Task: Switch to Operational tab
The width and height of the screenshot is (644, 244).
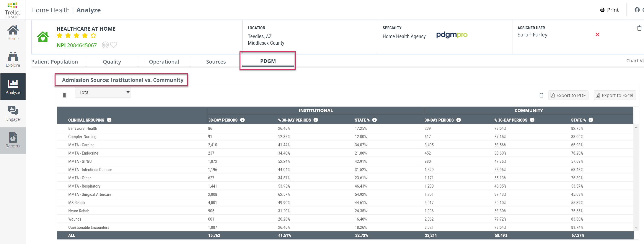Action: click(164, 62)
